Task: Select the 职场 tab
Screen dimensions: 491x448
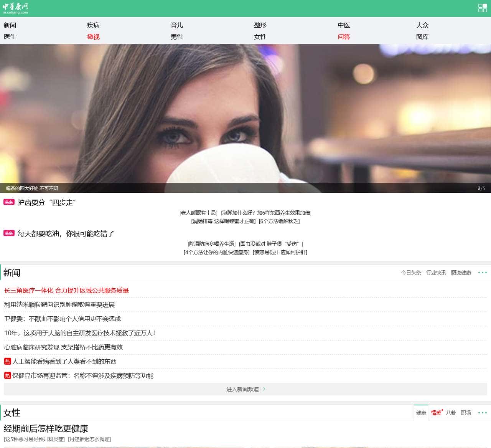Action: point(466,413)
